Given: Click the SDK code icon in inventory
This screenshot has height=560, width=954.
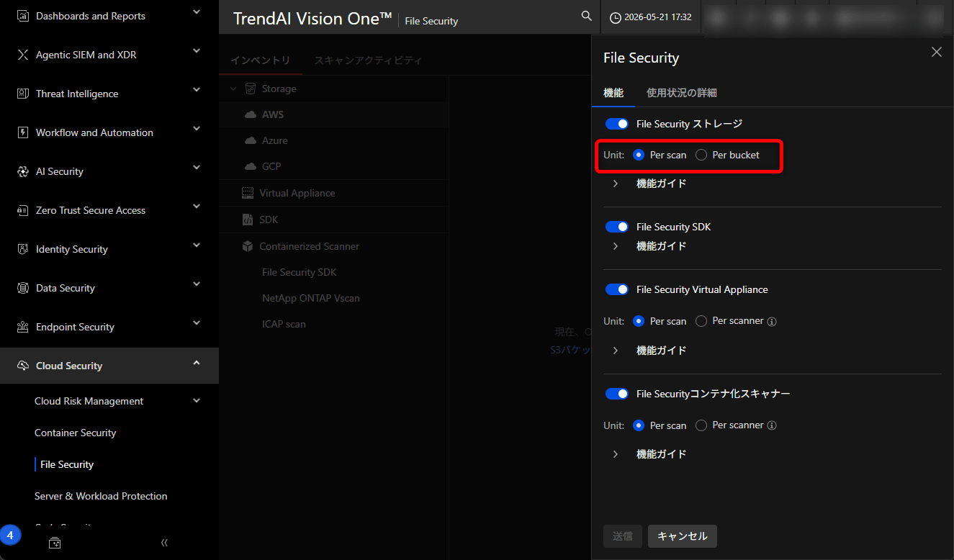Looking at the screenshot, I should point(248,220).
